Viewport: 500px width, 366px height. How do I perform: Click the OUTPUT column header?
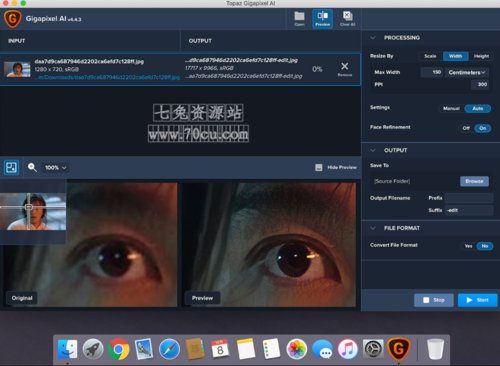[x=200, y=41]
